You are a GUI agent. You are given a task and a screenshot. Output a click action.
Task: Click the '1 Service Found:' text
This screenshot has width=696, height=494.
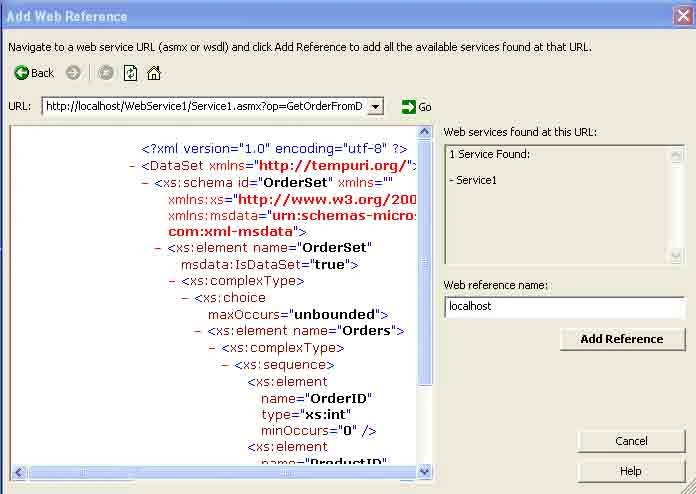pos(490,154)
